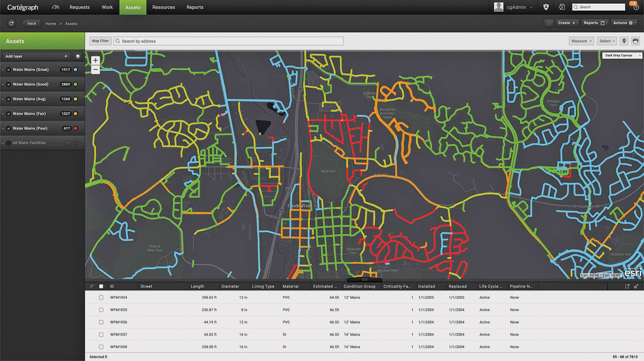The width and height of the screenshot is (644, 361).
Task: Toggle the Water Mains (Poor) layer checkbox
Action: (9, 128)
